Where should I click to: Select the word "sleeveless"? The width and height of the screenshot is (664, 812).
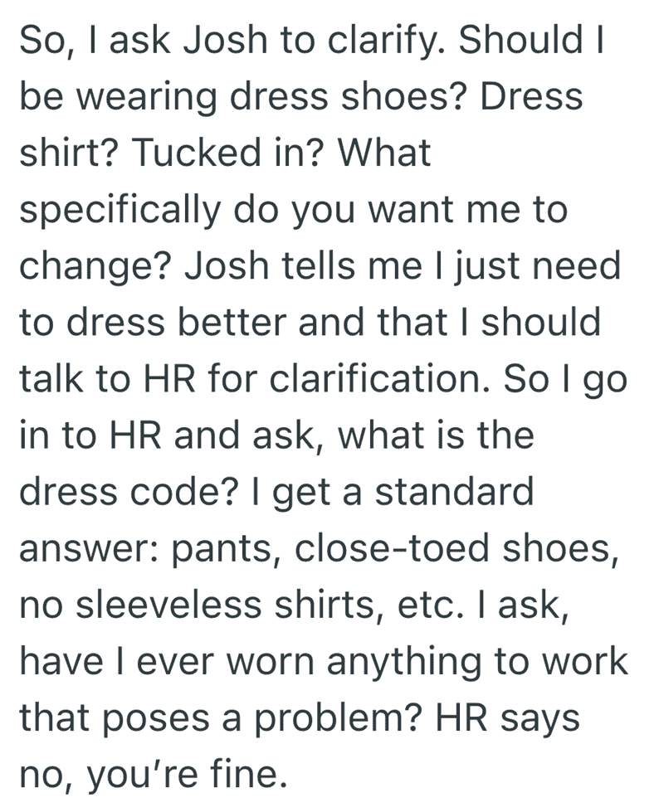click(x=169, y=605)
